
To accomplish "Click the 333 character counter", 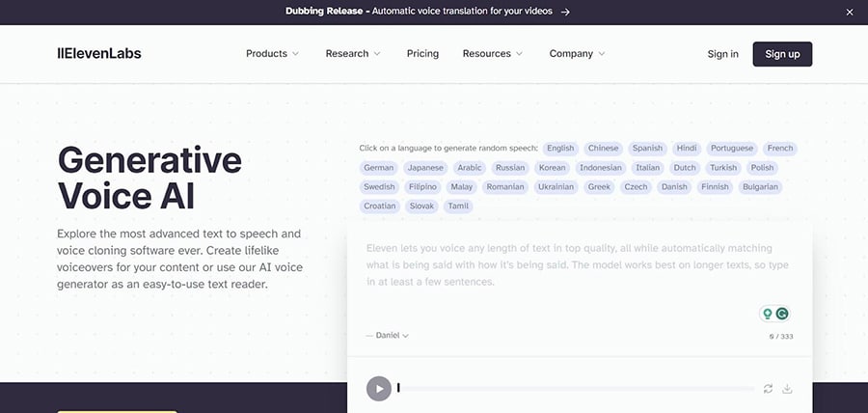I will 781,337.
